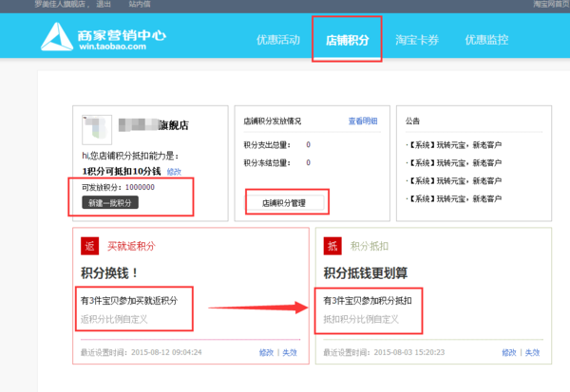
Task: Click the 积分抵扣 heading
Action: coord(370,247)
